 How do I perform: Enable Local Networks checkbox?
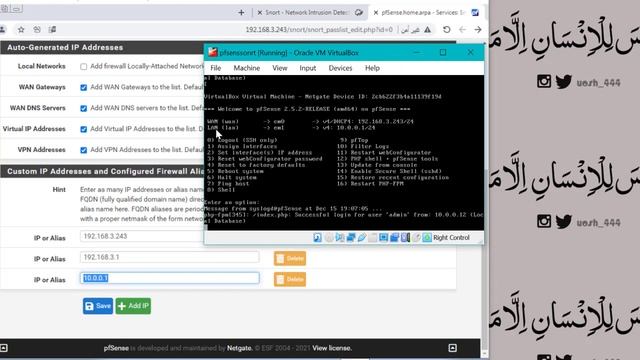[84, 67]
